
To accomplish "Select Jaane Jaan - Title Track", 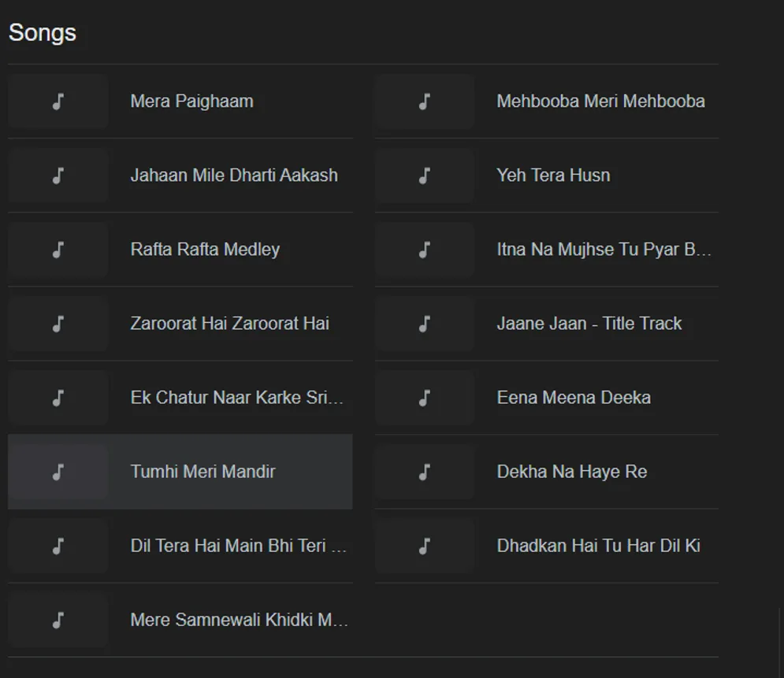I will pyautogui.click(x=589, y=324).
